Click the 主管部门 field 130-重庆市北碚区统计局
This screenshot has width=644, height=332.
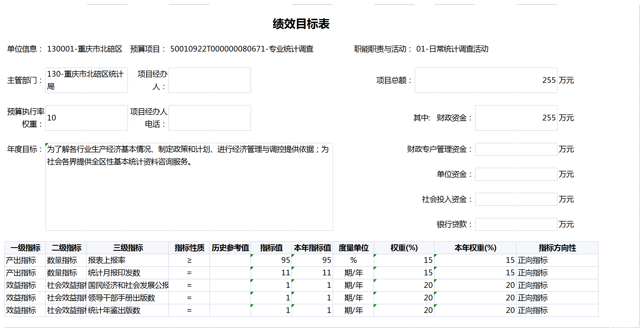(87, 80)
